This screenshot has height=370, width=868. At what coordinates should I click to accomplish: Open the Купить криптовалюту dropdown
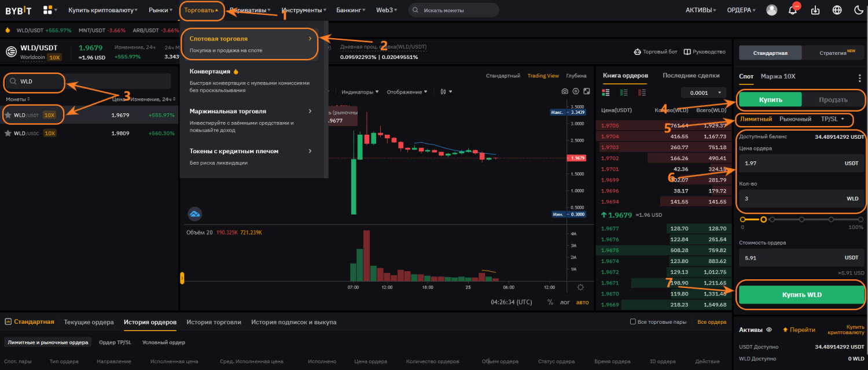(x=103, y=10)
